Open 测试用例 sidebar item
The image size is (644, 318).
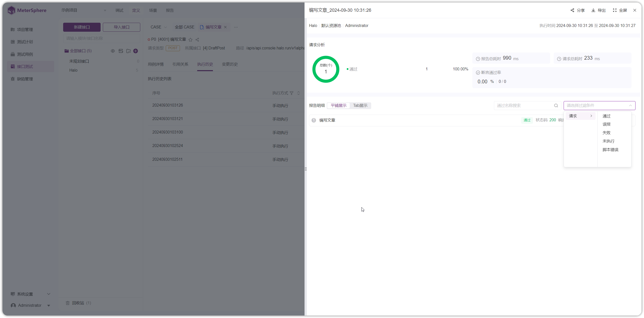(x=30, y=54)
